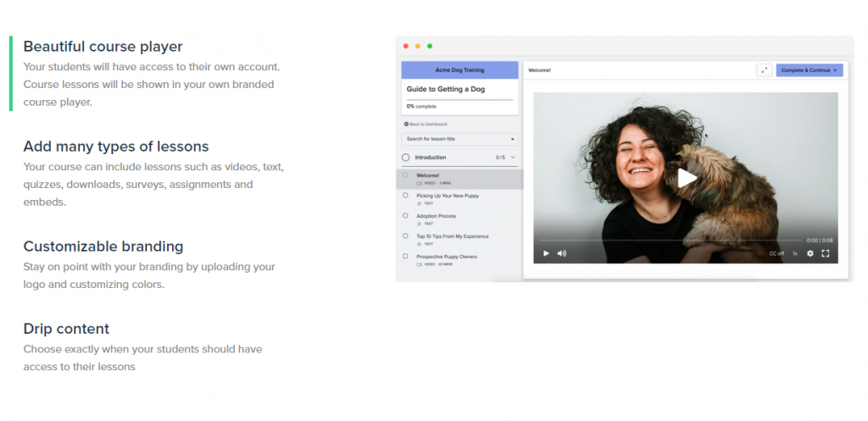Click the Acme Dog Training header banner
The image size is (868, 421).
click(x=459, y=70)
